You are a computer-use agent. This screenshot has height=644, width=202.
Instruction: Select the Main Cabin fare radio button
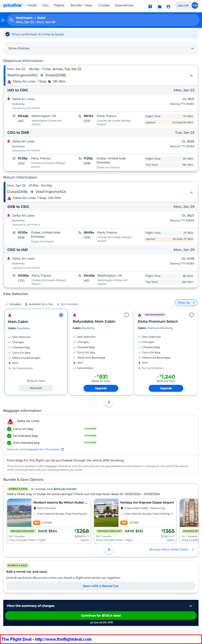[61, 315]
